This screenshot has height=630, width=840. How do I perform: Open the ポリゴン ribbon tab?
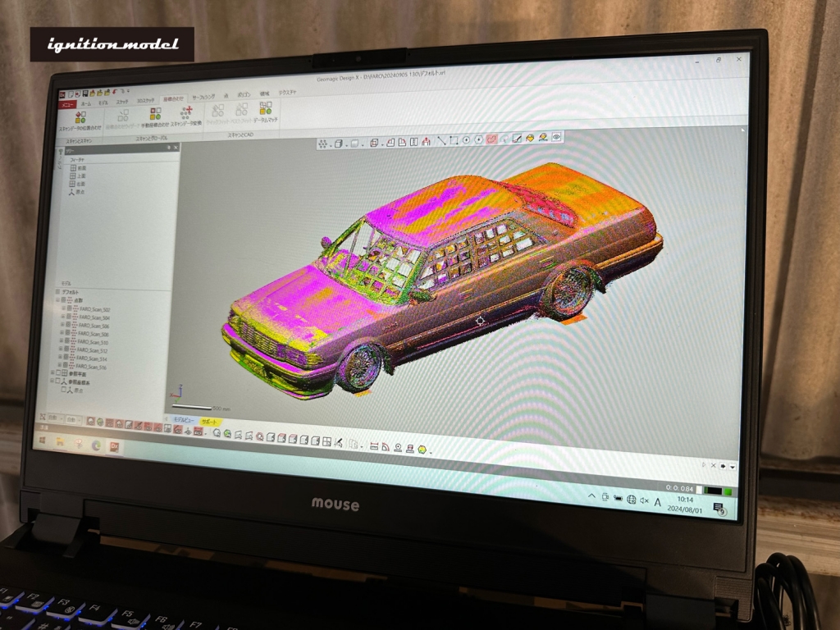coord(244,95)
